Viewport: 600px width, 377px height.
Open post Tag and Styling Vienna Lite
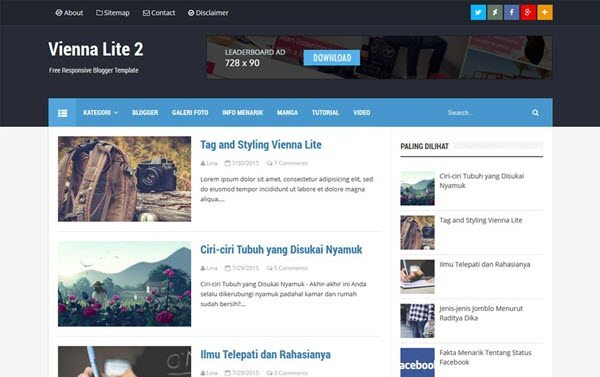pyautogui.click(x=261, y=145)
